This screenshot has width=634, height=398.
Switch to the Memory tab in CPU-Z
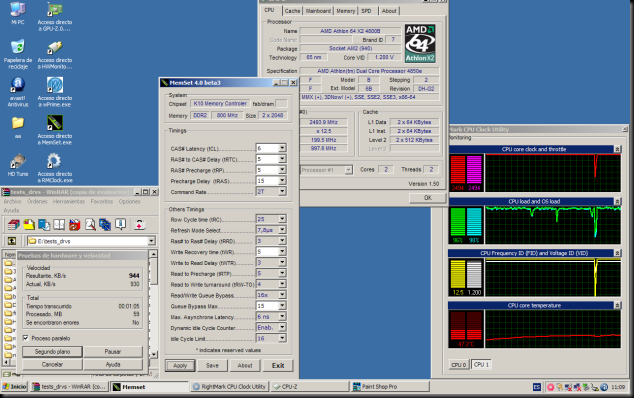pos(346,11)
